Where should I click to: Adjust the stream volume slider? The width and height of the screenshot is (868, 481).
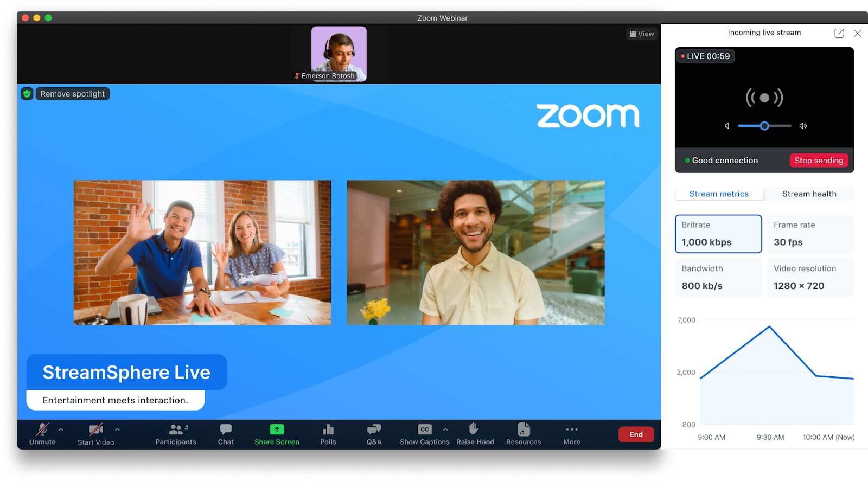pos(764,126)
